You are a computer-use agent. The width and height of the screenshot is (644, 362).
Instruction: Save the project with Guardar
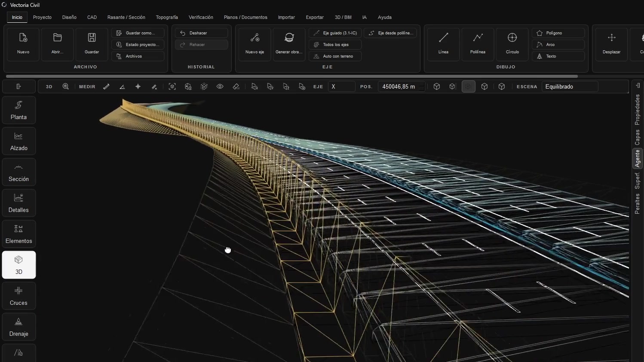coord(92,44)
